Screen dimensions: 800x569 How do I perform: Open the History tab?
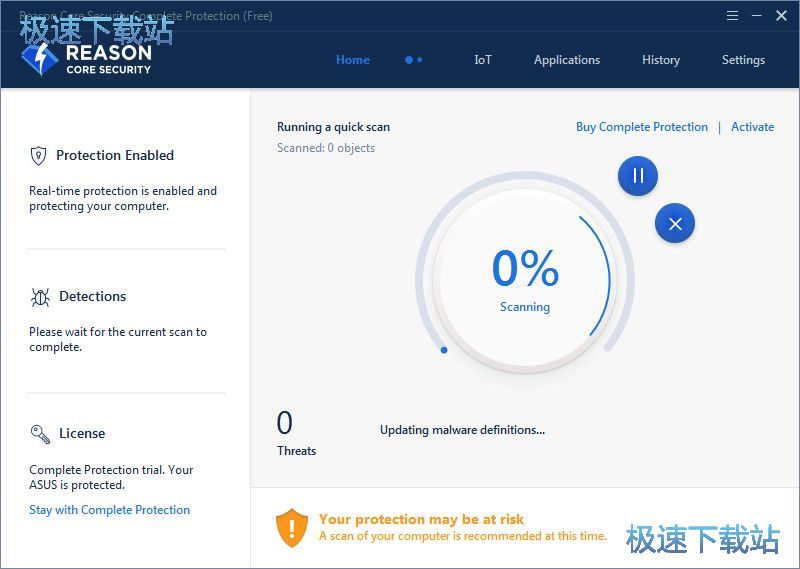[x=661, y=60]
